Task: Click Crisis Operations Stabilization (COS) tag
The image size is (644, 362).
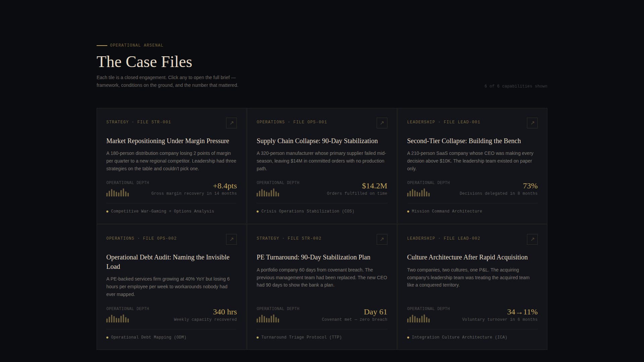Action: [308, 212]
